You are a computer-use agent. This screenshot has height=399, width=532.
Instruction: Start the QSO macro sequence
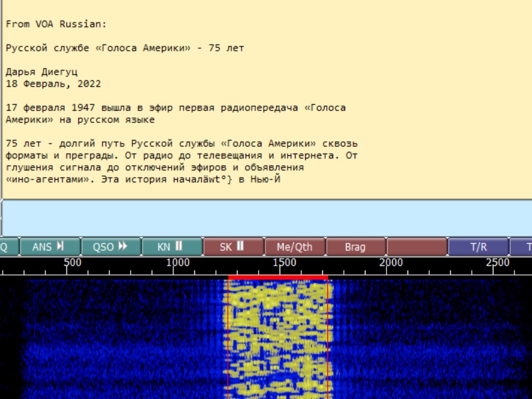(112, 247)
